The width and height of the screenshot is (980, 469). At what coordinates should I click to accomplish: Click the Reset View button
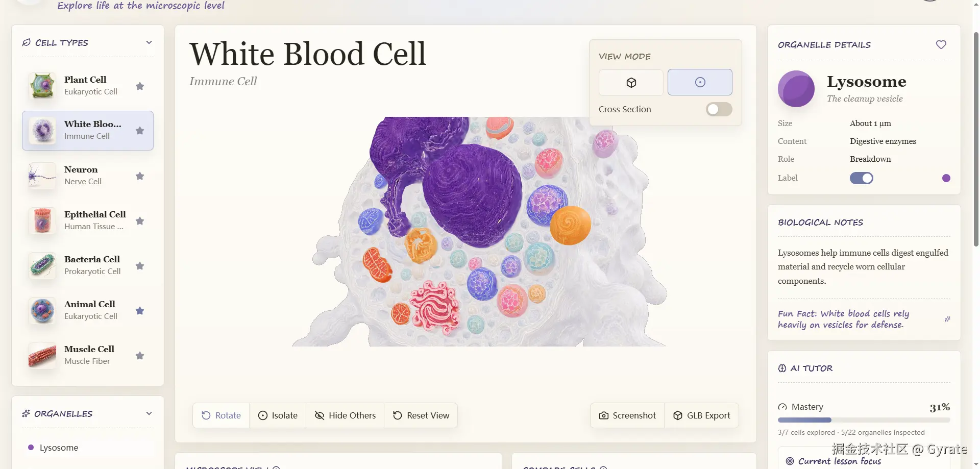pos(421,415)
